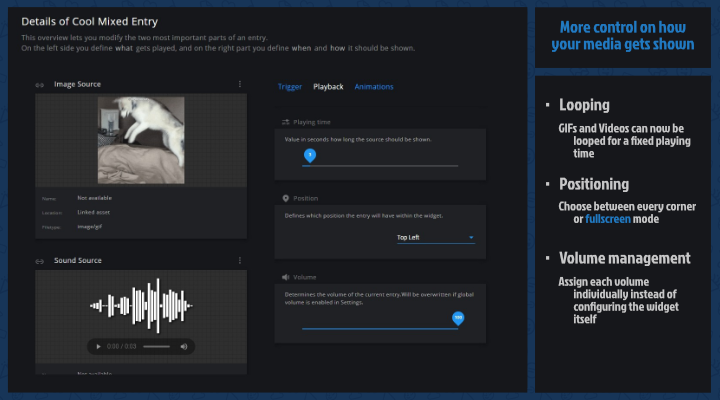Click the audio waveform preview
The height and width of the screenshot is (400, 720).
(x=141, y=305)
